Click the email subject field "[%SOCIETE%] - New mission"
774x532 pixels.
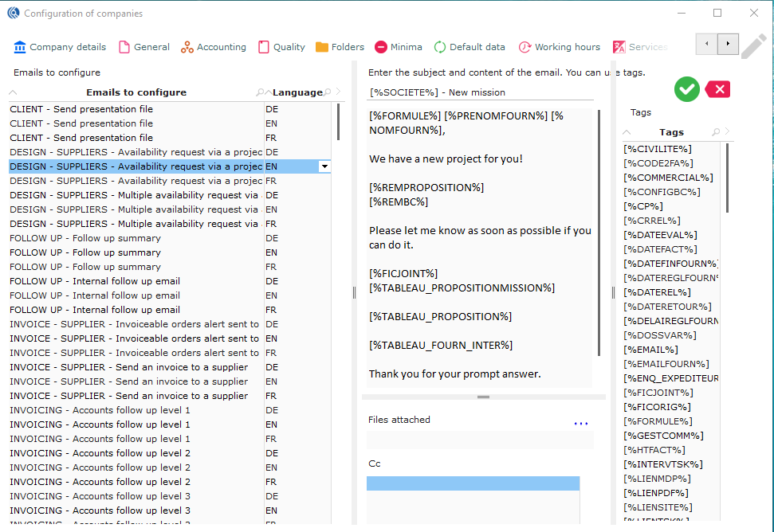coord(481,92)
